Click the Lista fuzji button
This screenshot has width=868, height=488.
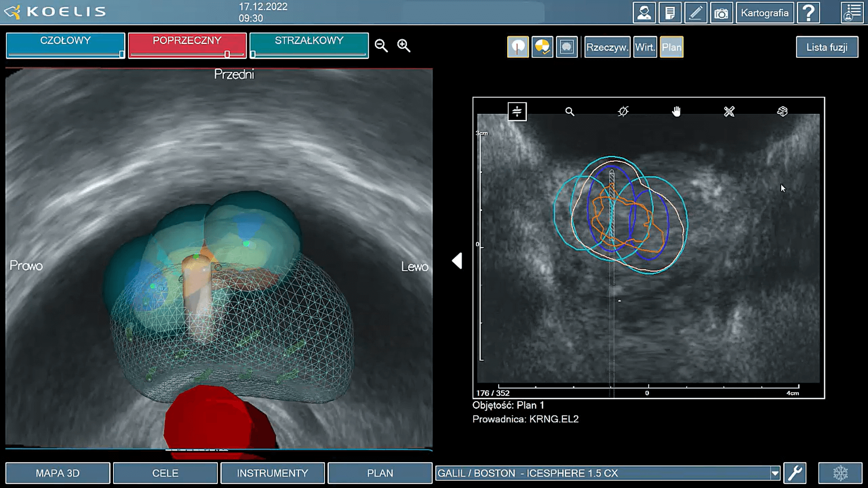pos(827,47)
